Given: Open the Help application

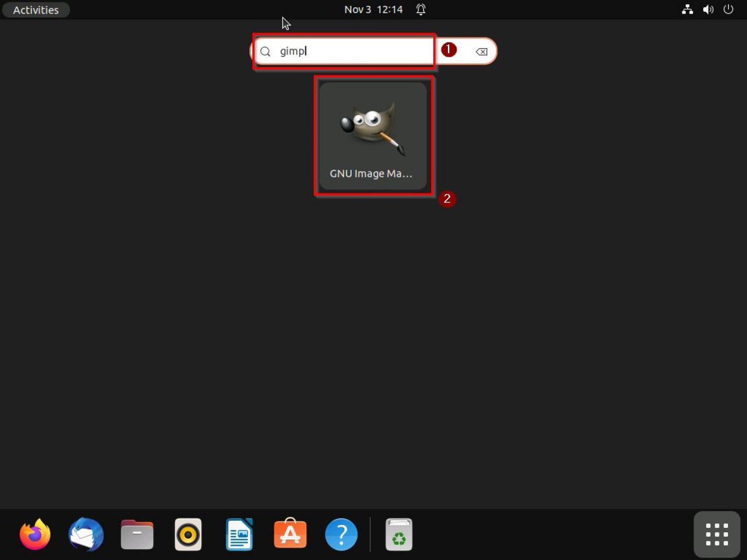Looking at the screenshot, I should (x=341, y=534).
